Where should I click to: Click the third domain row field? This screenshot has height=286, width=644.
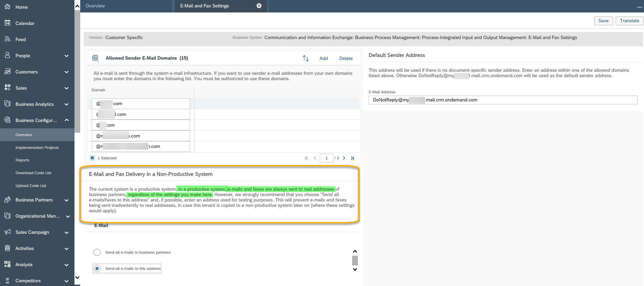[x=141, y=125]
